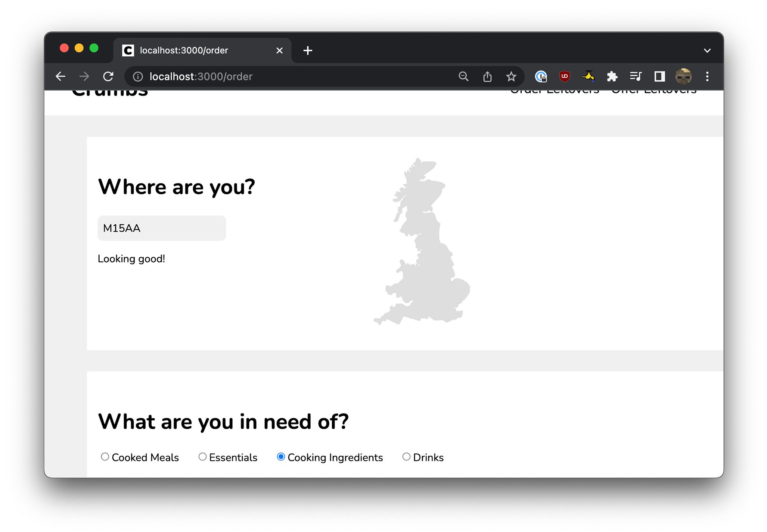The image size is (767, 532).
Task: Open the extensions puzzle-piece menu
Action: pyautogui.click(x=612, y=76)
